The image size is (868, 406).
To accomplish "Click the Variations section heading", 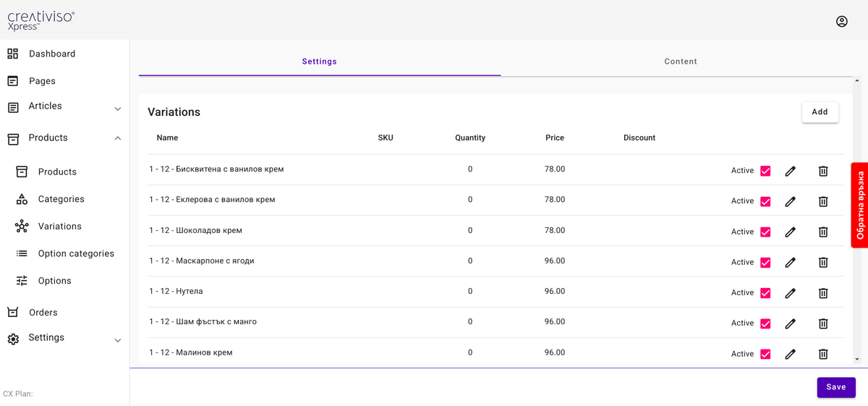I will point(174,112).
